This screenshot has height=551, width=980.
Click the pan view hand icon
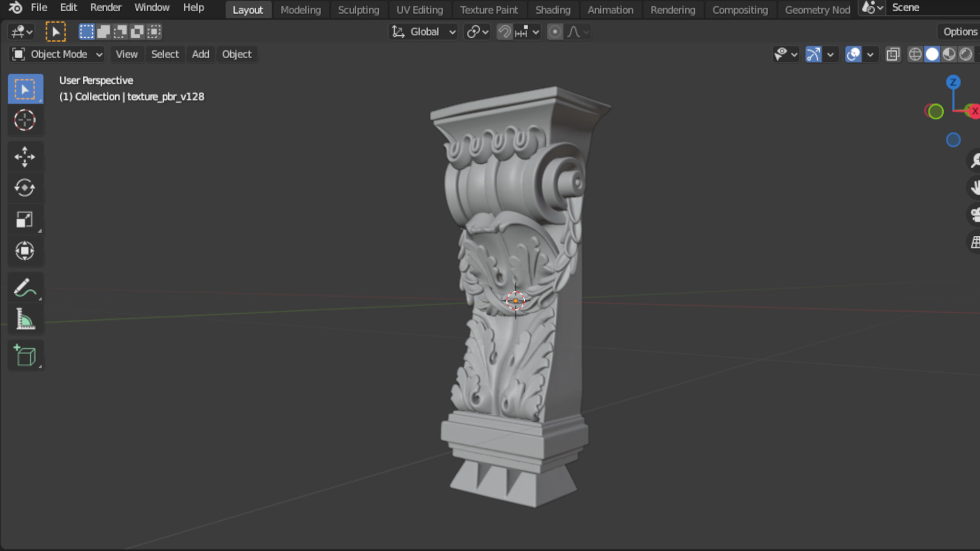(x=974, y=187)
